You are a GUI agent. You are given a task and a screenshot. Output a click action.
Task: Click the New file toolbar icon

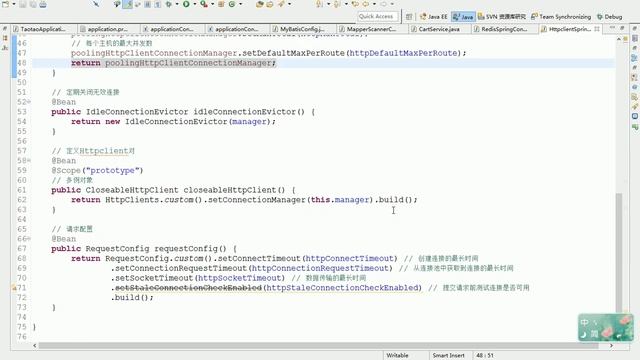click(x=5, y=4)
